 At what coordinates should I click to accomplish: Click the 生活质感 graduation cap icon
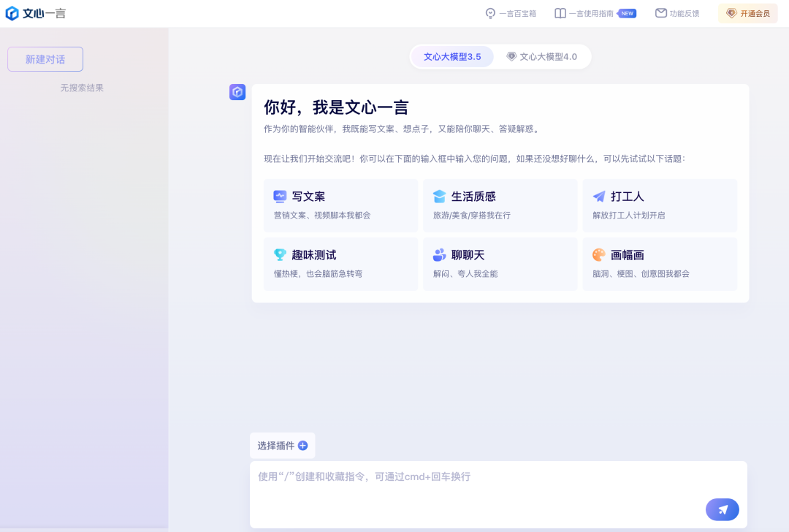point(439,197)
